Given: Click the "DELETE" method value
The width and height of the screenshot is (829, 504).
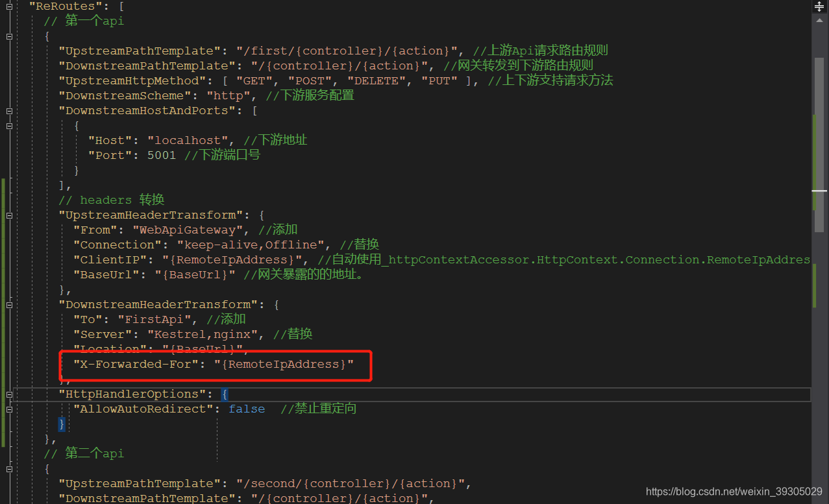Looking at the screenshot, I should [x=375, y=80].
